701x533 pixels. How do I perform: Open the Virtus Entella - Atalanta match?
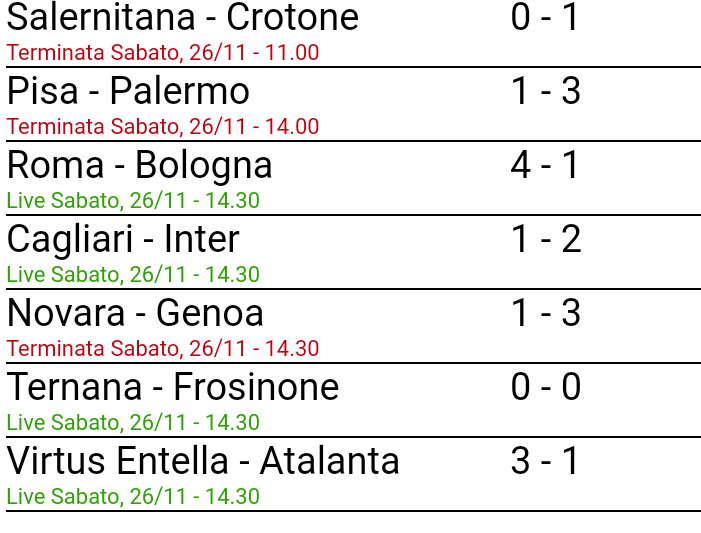click(x=203, y=462)
